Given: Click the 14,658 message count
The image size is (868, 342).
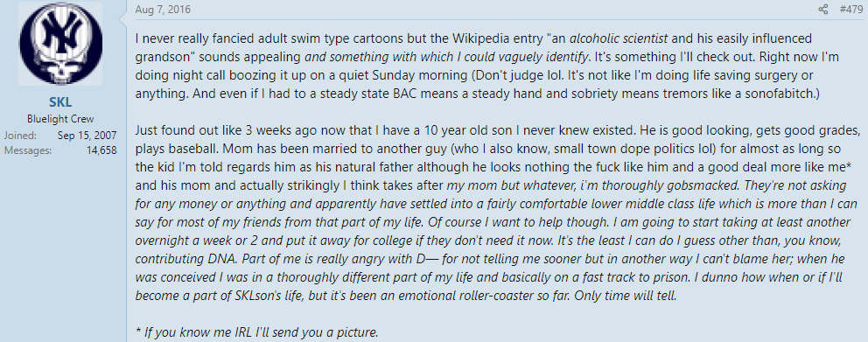Looking at the screenshot, I should (101, 150).
